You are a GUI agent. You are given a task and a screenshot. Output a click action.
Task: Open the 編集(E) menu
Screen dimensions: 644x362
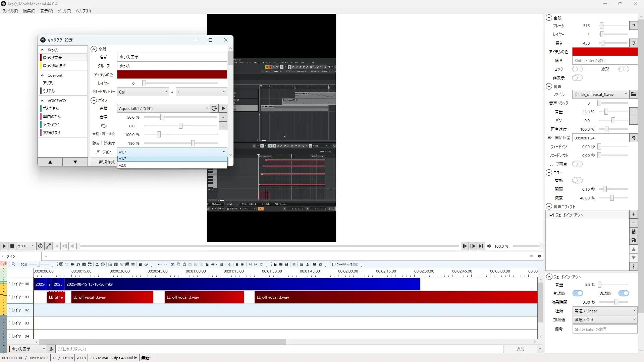[29, 11]
